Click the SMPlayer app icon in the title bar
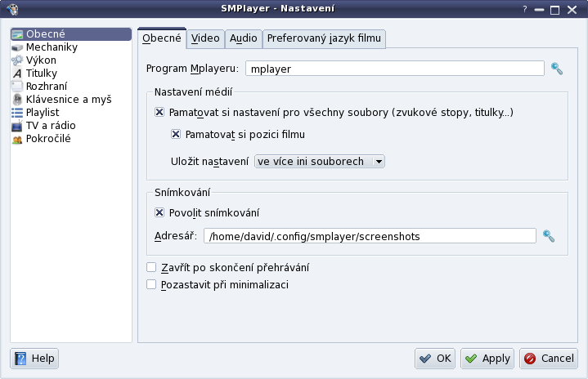 click(12, 9)
